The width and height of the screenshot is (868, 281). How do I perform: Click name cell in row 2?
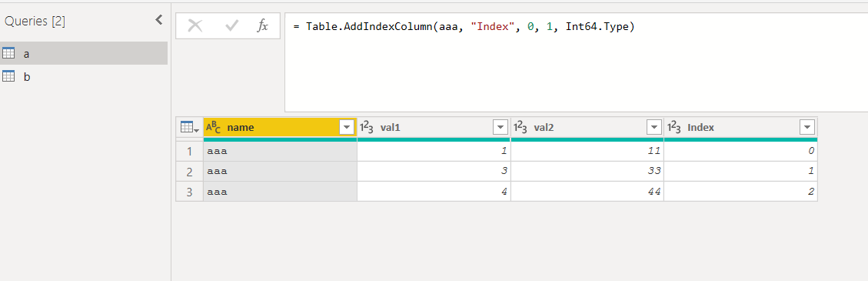click(x=280, y=171)
